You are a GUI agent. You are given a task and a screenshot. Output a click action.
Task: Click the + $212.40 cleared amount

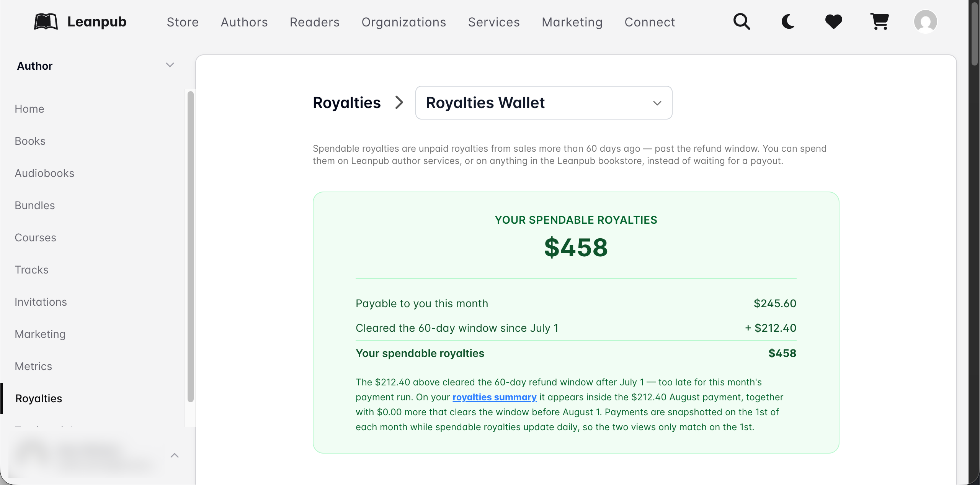pos(771,328)
